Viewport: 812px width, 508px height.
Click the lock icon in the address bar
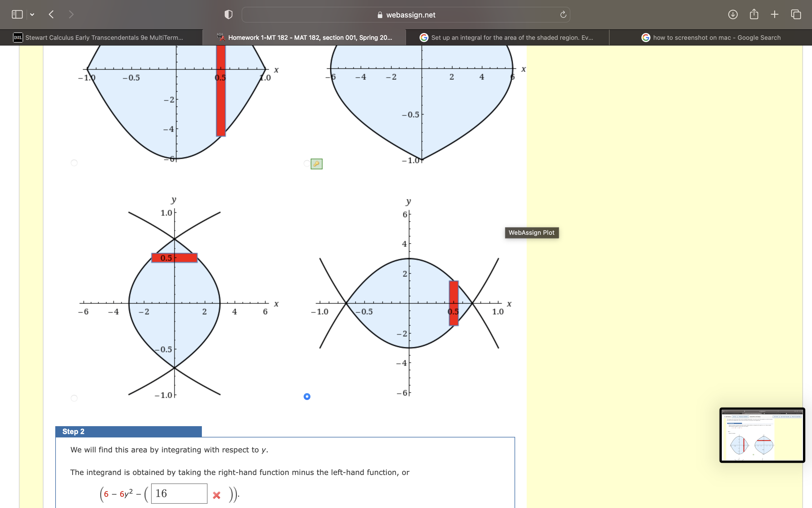[380, 15]
